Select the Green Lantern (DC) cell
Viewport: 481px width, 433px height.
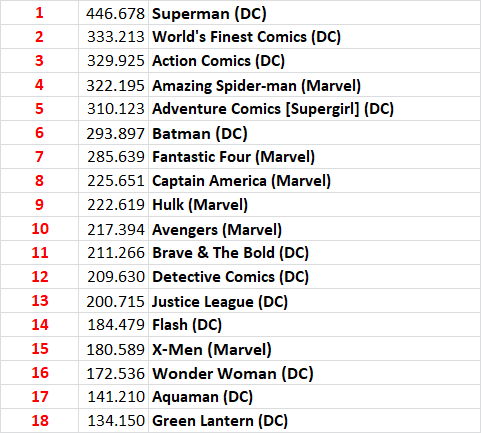click(x=314, y=421)
